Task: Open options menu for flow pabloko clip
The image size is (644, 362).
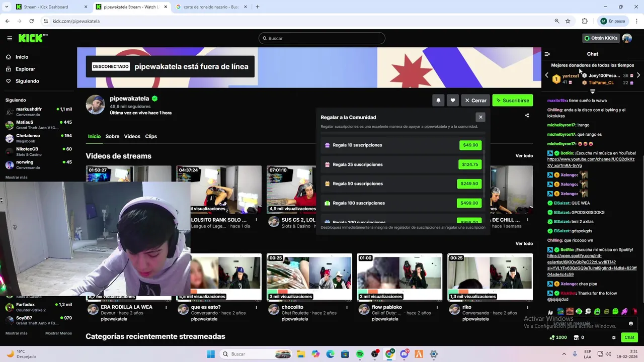Action: pyautogui.click(x=437, y=307)
